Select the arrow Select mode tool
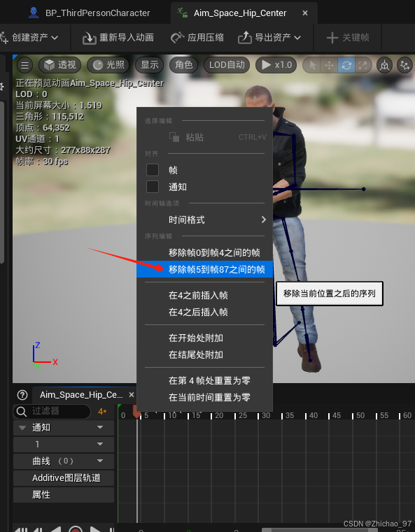The height and width of the screenshot is (532, 415). (x=313, y=65)
